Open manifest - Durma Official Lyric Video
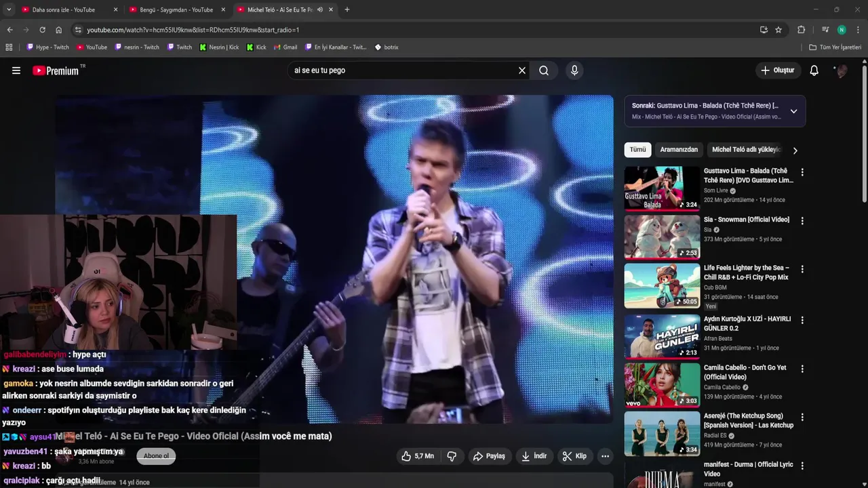This screenshot has height=488, width=868. [749, 469]
